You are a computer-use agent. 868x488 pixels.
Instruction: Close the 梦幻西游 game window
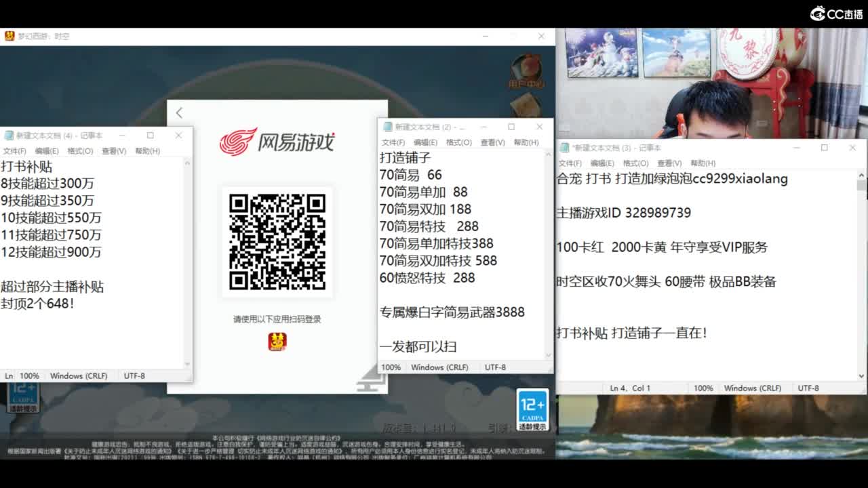541,36
